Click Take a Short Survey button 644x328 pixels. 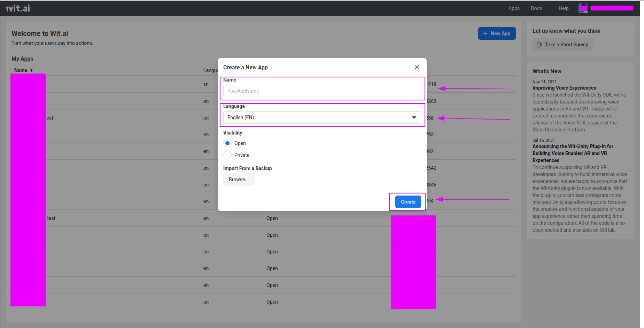click(x=562, y=45)
